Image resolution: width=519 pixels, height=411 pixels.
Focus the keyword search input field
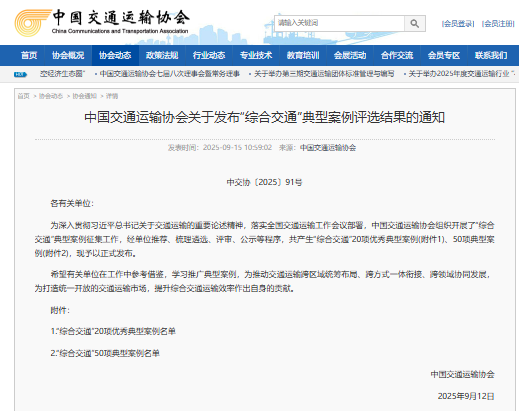coord(339,23)
